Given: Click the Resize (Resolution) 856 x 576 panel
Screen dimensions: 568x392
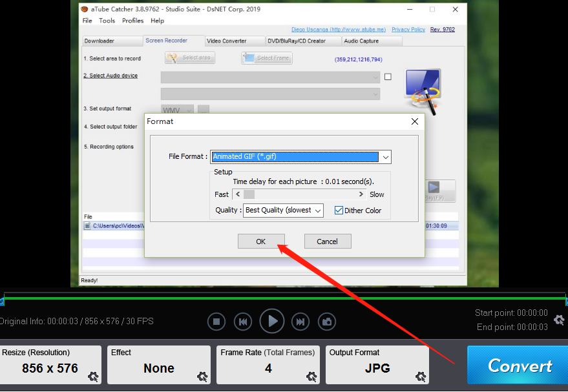Looking at the screenshot, I should pyautogui.click(x=50, y=365).
